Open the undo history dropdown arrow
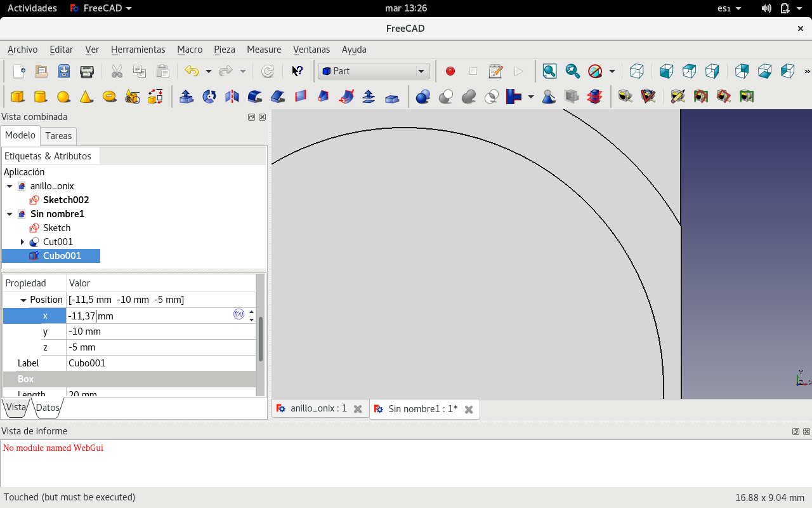The height and width of the screenshot is (508, 812). click(208, 71)
